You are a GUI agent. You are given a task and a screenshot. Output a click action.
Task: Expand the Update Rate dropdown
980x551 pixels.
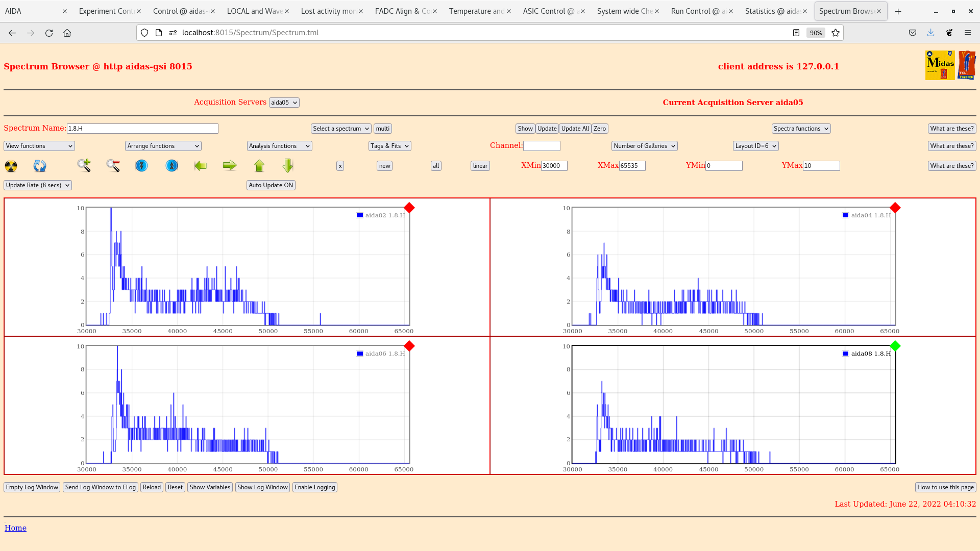38,185
